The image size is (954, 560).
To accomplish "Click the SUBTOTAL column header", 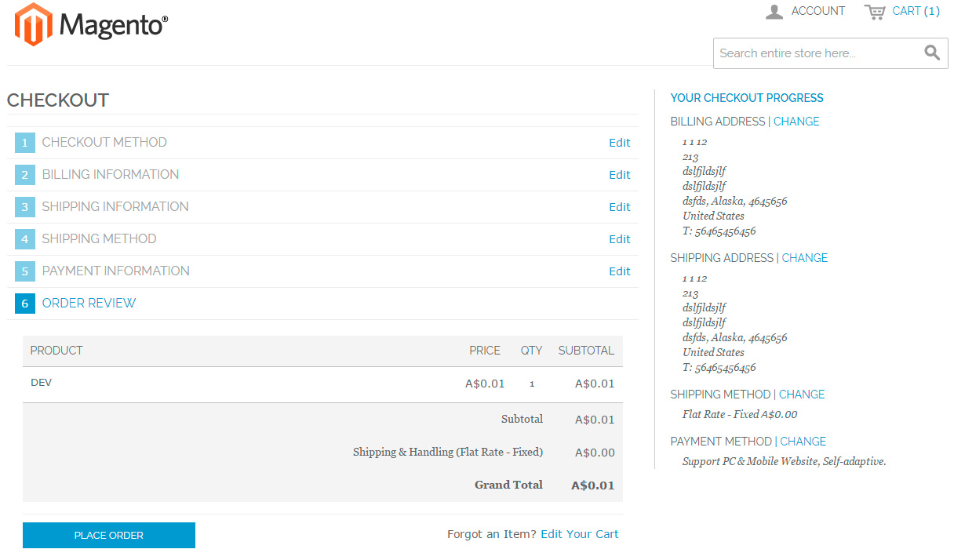I will pyautogui.click(x=587, y=351).
